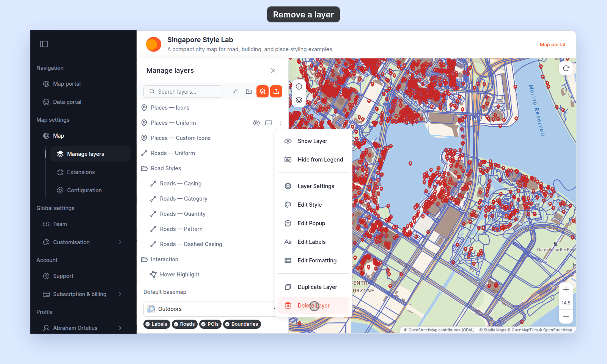Image resolution: width=607 pixels, height=364 pixels.
Task: Select Edit Popup menu item
Action: tap(313, 223)
